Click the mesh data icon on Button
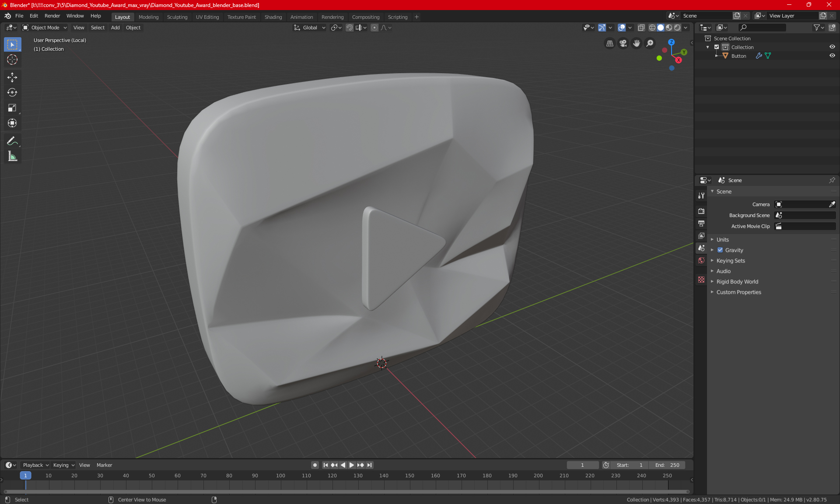840x504 pixels. point(768,56)
